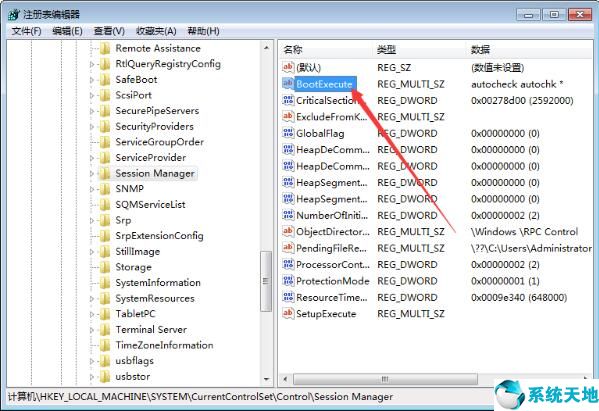Click the SafeBoot folder icon
The height and width of the screenshot is (411, 599).
pyautogui.click(x=105, y=79)
